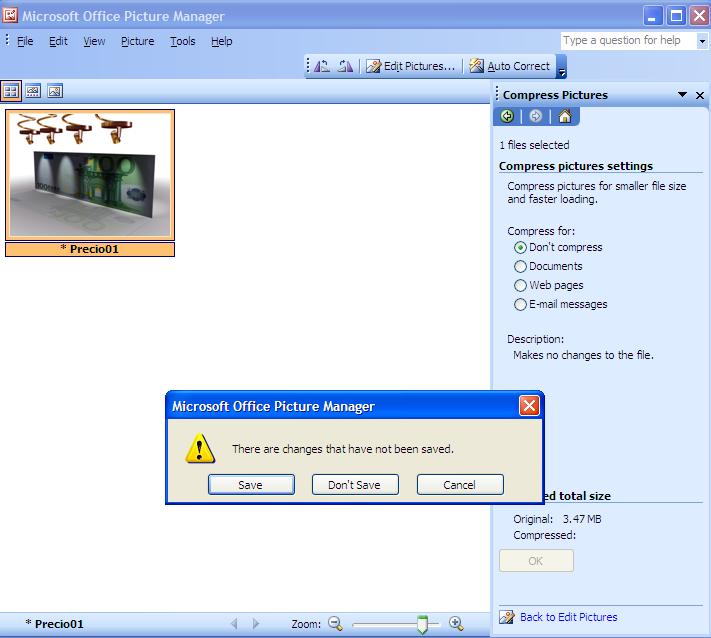The image size is (711, 638).
Task: Click the Precio01 thumbnail caption
Action: (x=90, y=249)
